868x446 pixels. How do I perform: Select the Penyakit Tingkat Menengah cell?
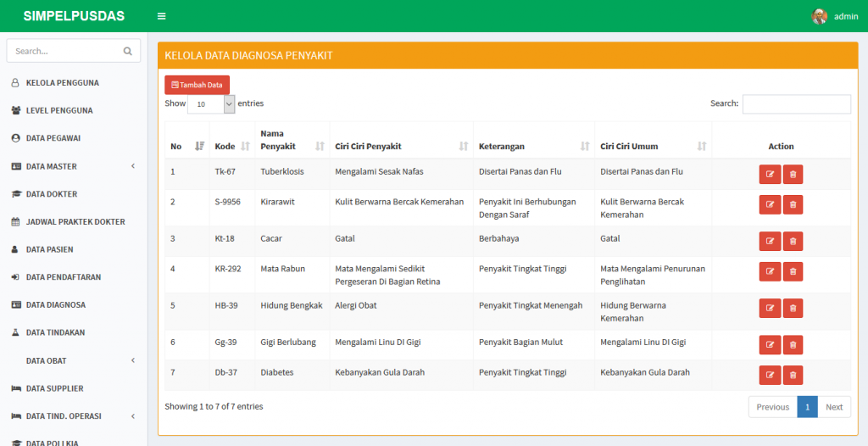click(x=534, y=311)
